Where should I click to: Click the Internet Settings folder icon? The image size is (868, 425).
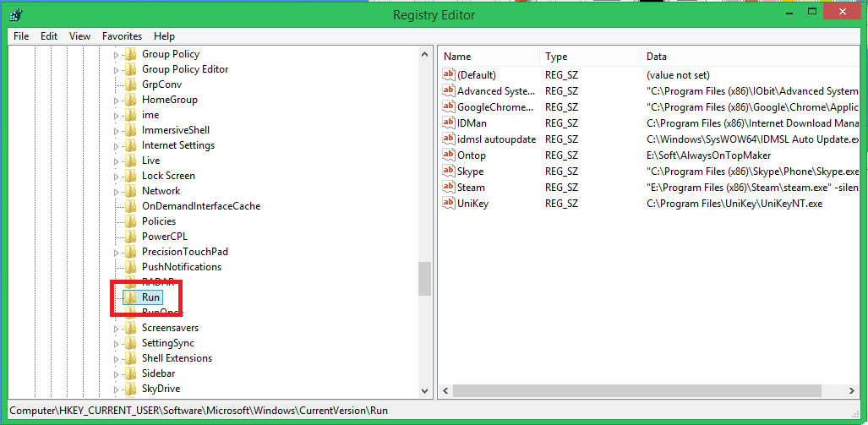[x=130, y=145]
